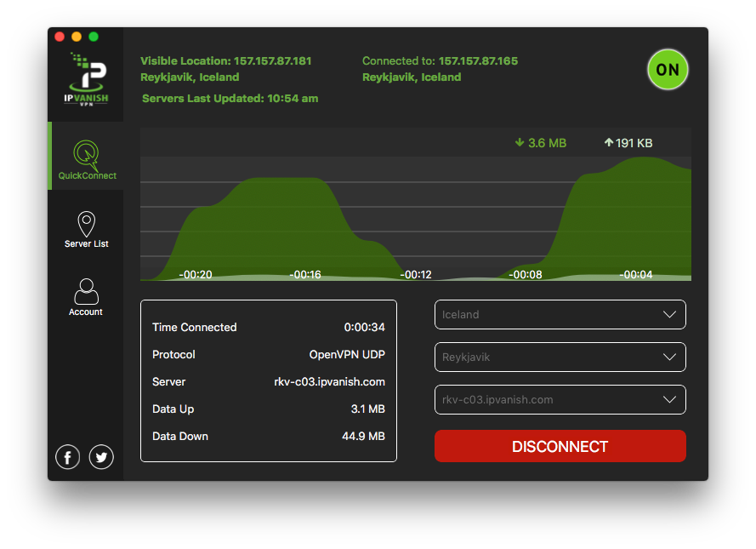Click the IPVanish VPN logo
This screenshot has width=756, height=549.
click(x=86, y=78)
